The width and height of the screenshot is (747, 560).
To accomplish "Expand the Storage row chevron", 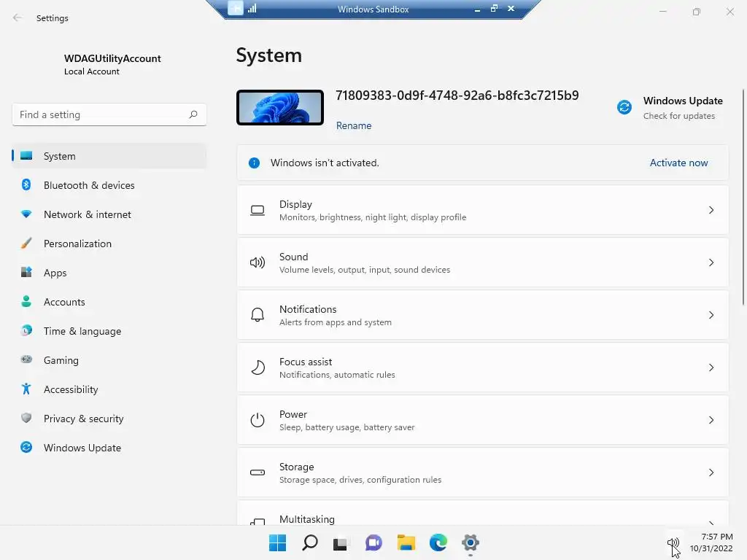I will click(x=711, y=472).
